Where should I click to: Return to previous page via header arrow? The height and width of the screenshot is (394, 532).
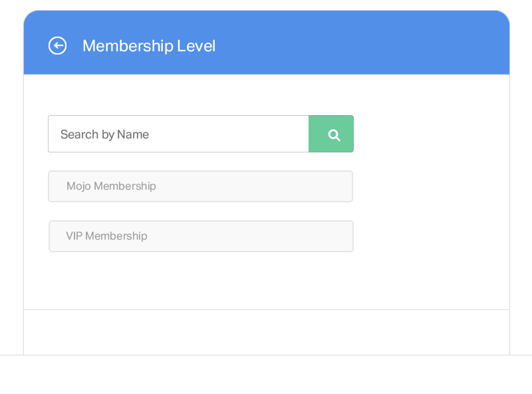[x=57, y=45]
